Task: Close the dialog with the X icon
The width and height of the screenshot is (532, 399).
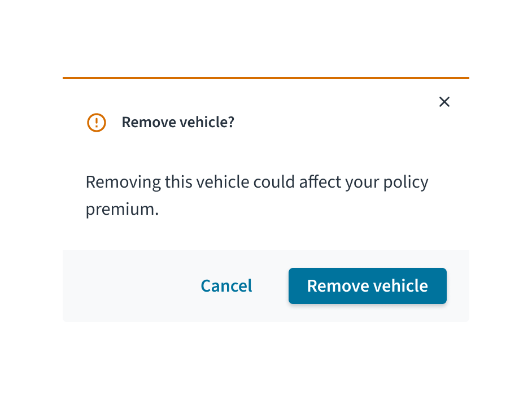Action: tap(444, 102)
